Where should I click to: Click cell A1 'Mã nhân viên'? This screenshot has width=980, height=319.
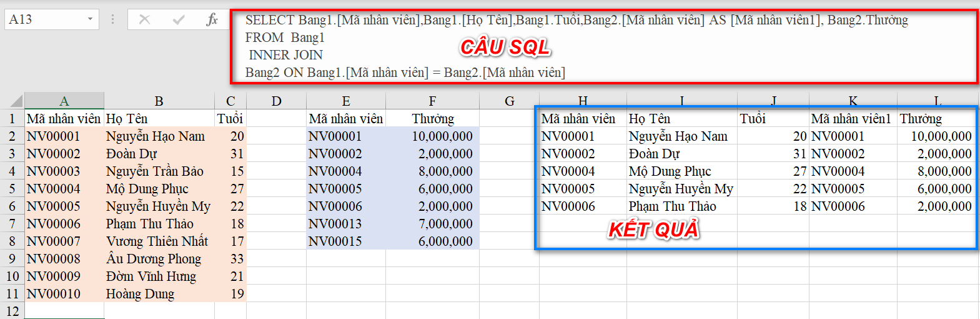pyautogui.click(x=64, y=119)
